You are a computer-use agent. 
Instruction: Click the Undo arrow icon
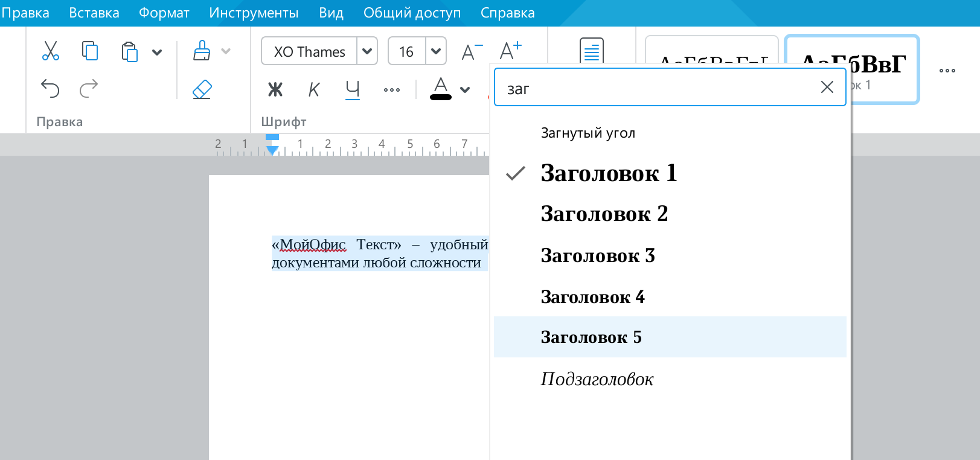point(50,89)
